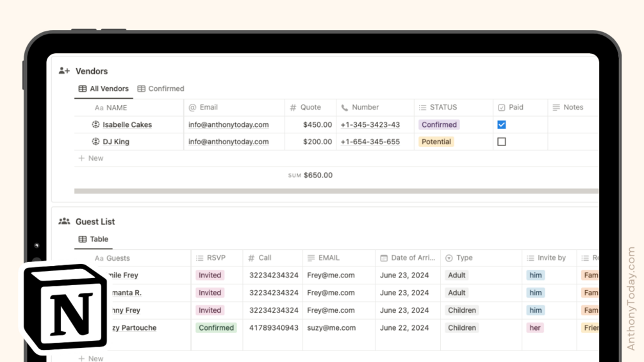Screen dimensions: 644x362
Task: Add a New guest row
Action: pos(91,358)
